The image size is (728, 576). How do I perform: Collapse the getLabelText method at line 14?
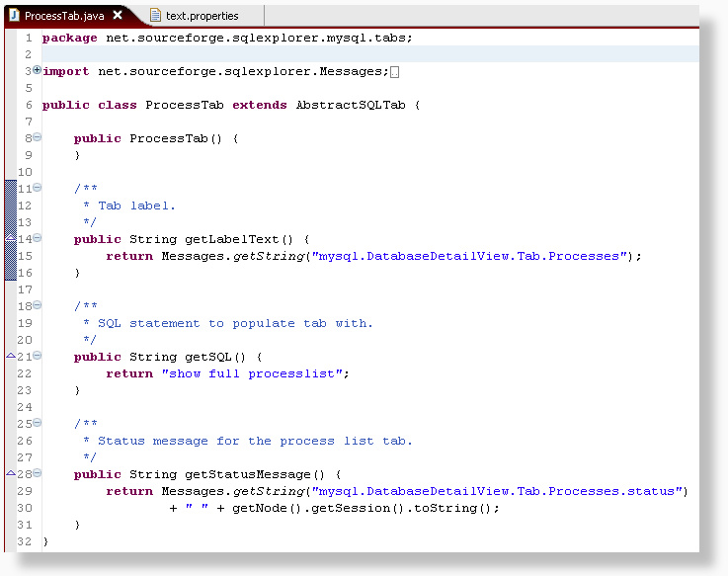tap(38, 238)
